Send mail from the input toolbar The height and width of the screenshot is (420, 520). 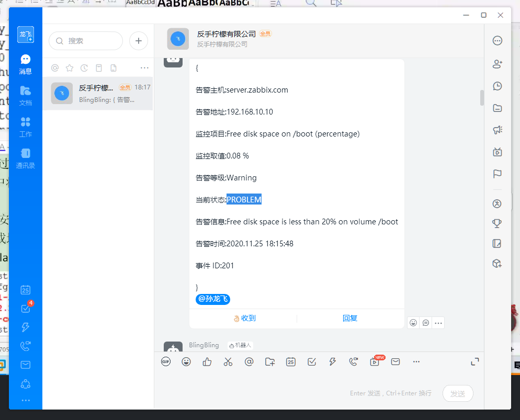click(x=395, y=361)
